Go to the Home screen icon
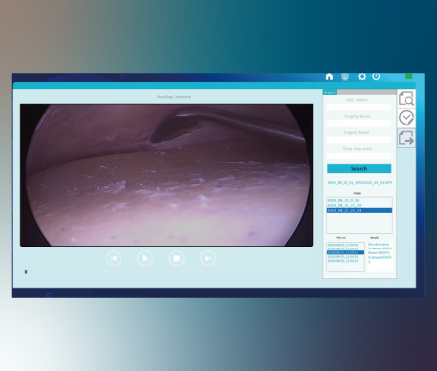This screenshot has height=371, width=437. (329, 77)
